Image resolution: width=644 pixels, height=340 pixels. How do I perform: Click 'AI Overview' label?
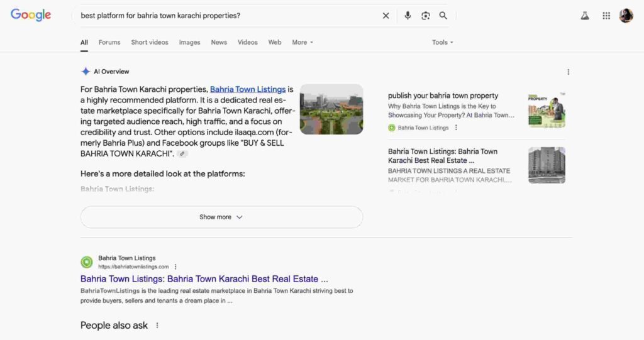111,72
